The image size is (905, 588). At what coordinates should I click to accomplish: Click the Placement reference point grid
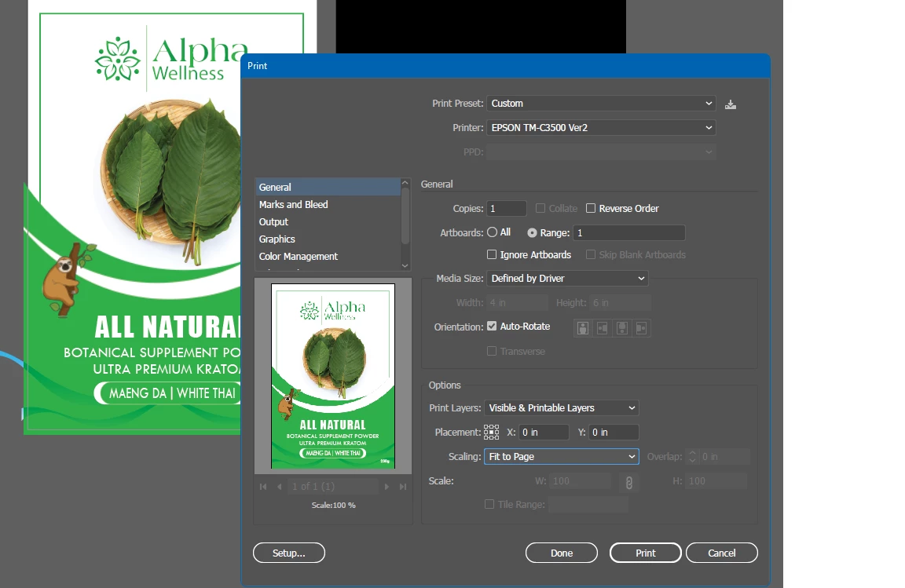pyautogui.click(x=491, y=433)
